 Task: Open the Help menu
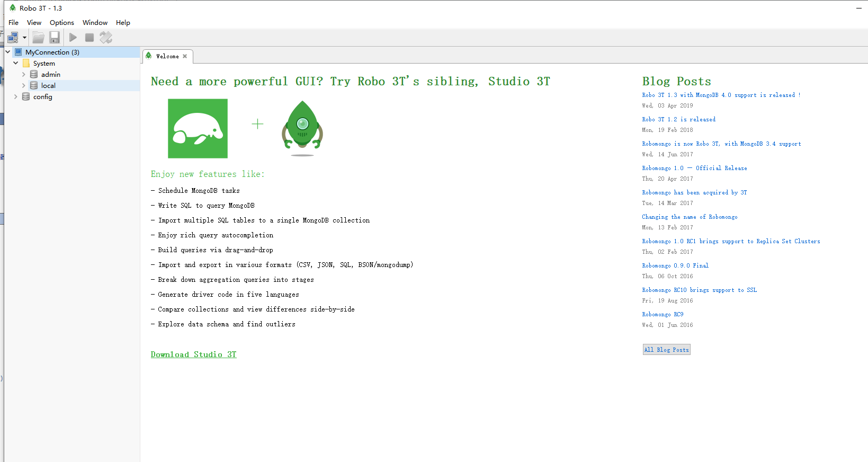[x=123, y=22]
